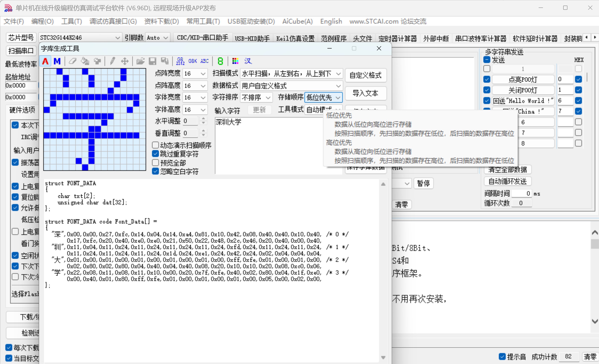Select the fill/paint bucket tool
599x364 pixels.
click(x=85, y=61)
